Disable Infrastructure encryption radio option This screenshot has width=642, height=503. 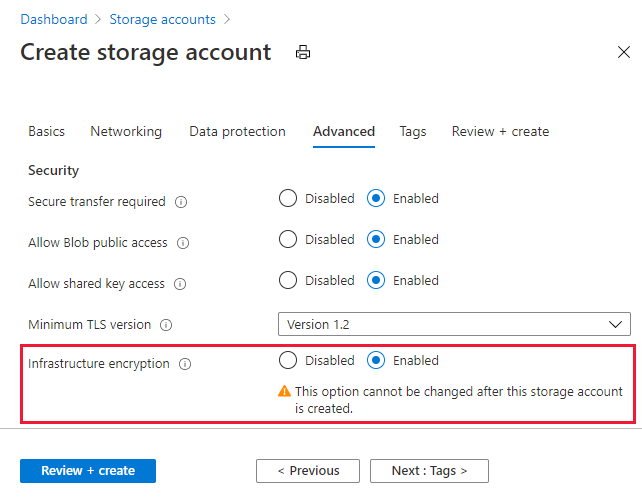click(x=288, y=360)
